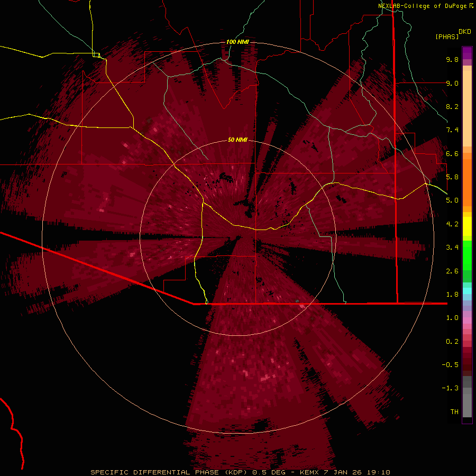Screen dimensions: 476x476
Task: Click the TH threshold legend label
Action: tap(454, 412)
